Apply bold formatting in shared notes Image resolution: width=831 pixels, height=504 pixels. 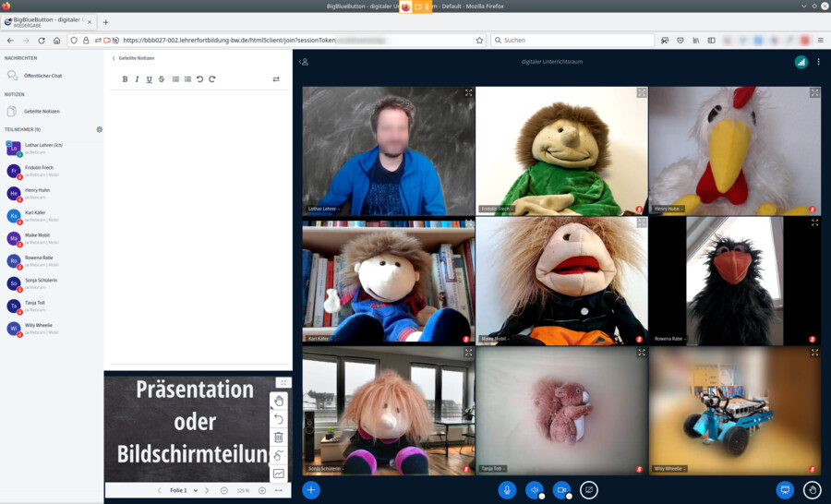126,79
